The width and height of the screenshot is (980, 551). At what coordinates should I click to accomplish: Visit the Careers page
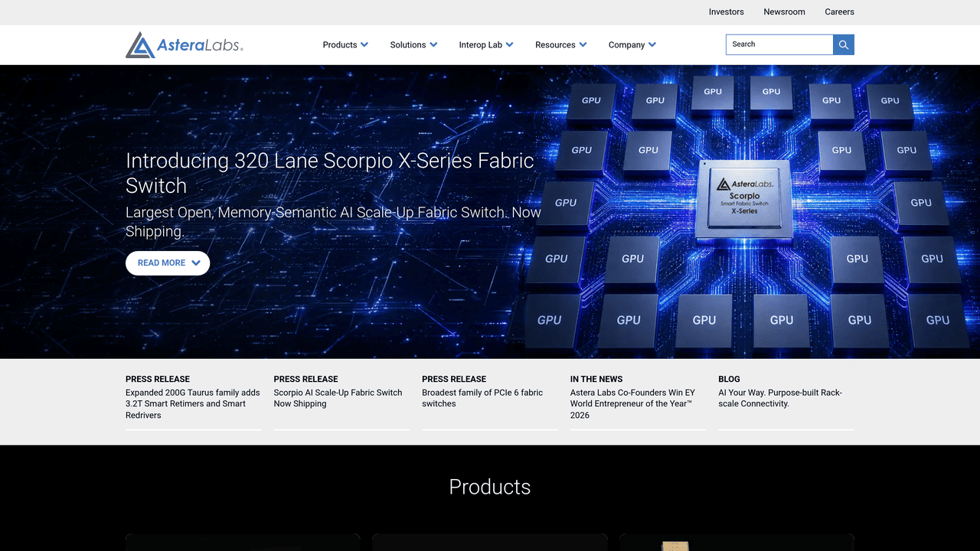839,12
